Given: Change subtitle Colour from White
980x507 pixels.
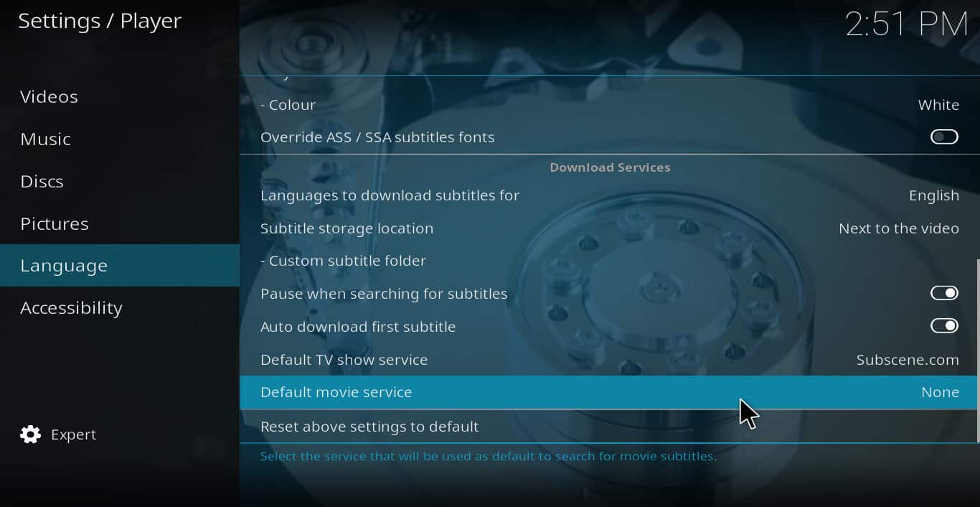Looking at the screenshot, I should (609, 105).
